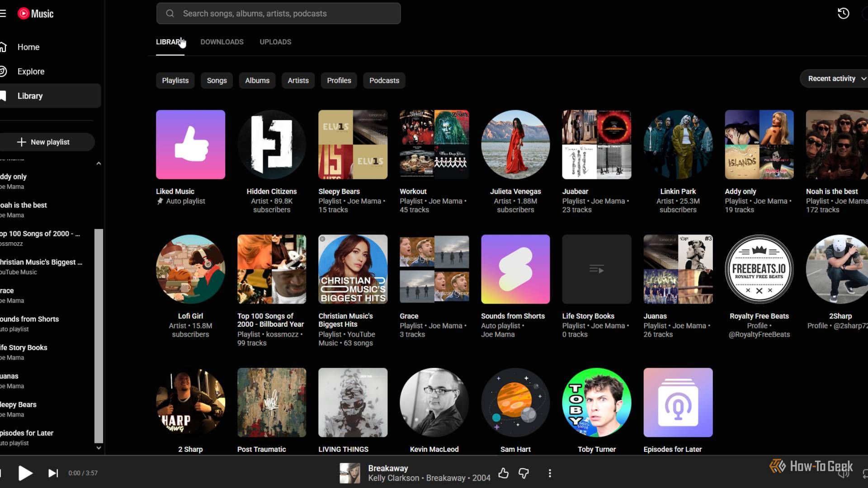
Task: Click the Library bookmark icon in the sidebar
Action: point(3,96)
